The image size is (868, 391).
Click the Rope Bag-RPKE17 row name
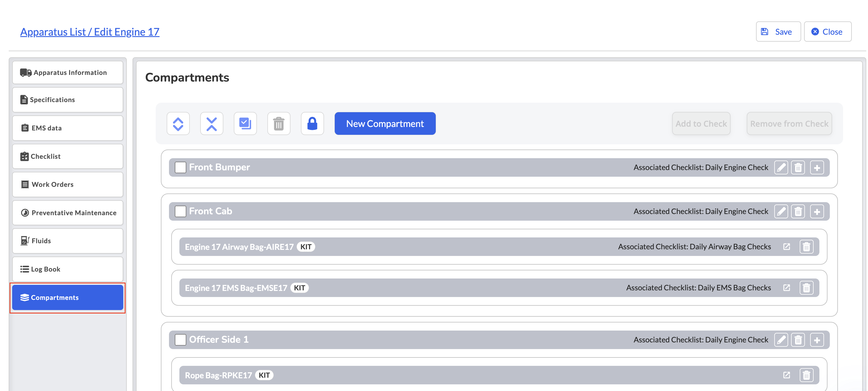point(218,375)
